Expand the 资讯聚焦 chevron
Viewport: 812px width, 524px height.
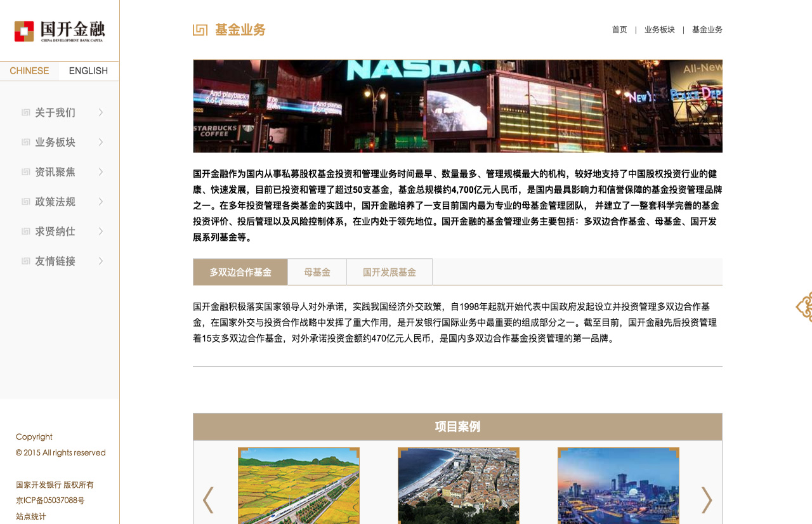(x=101, y=172)
